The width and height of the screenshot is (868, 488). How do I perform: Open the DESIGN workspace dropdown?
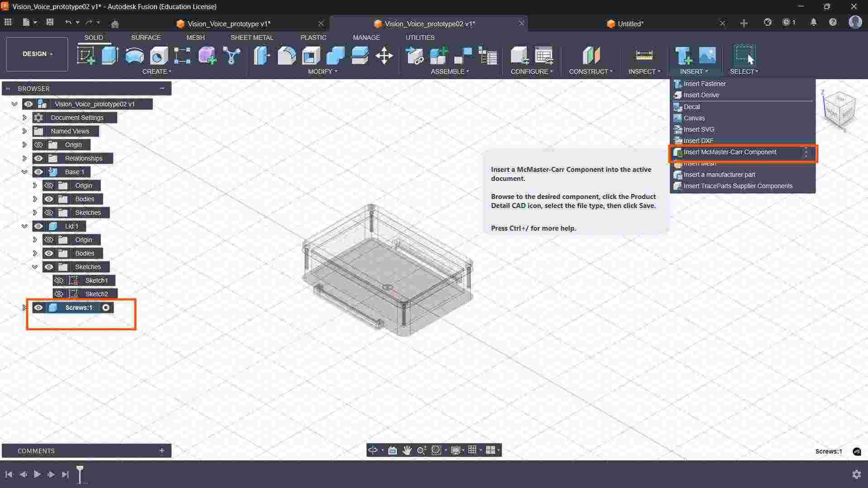(x=37, y=54)
